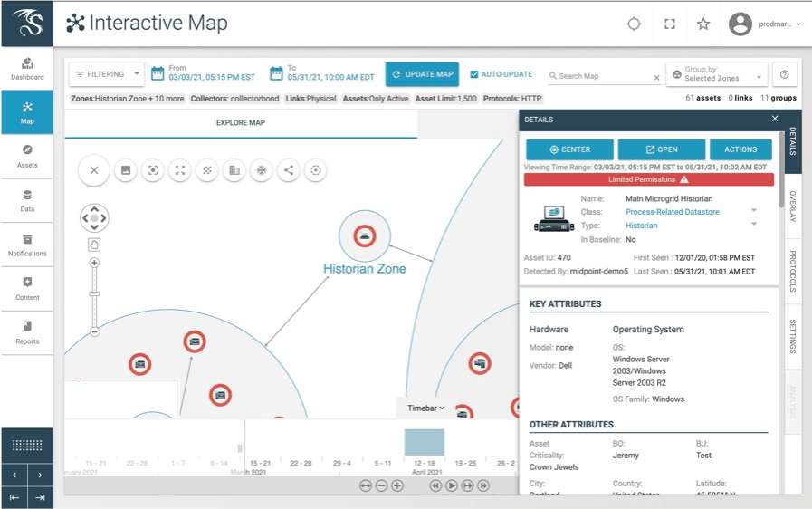Select the DETAILS vertical tab
Image resolution: width=812 pixels, height=509 pixels.
(792, 141)
